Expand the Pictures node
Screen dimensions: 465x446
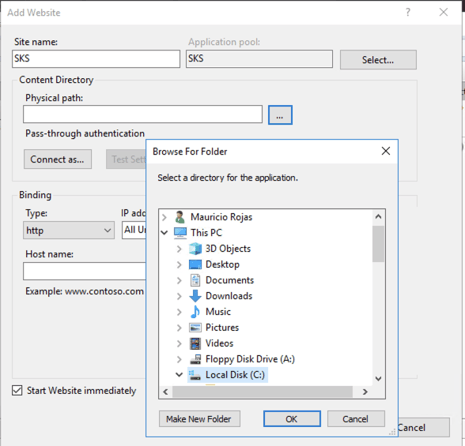[x=179, y=328]
